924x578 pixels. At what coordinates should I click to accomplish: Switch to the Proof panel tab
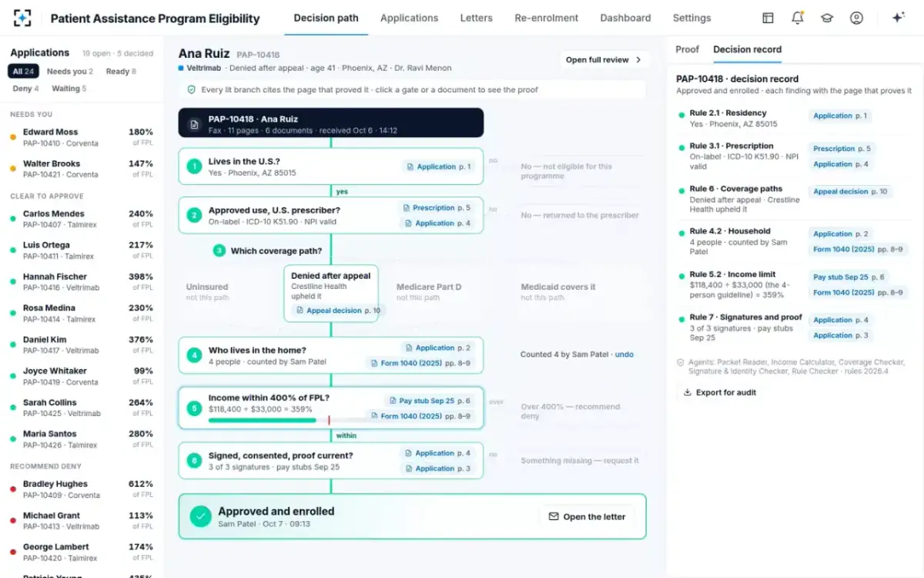687,49
